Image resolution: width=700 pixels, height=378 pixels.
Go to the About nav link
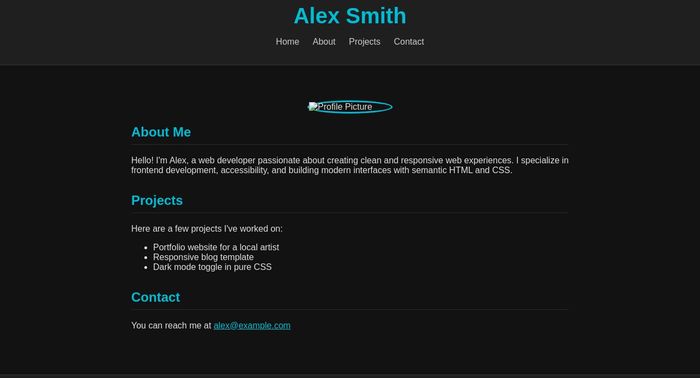click(x=324, y=42)
